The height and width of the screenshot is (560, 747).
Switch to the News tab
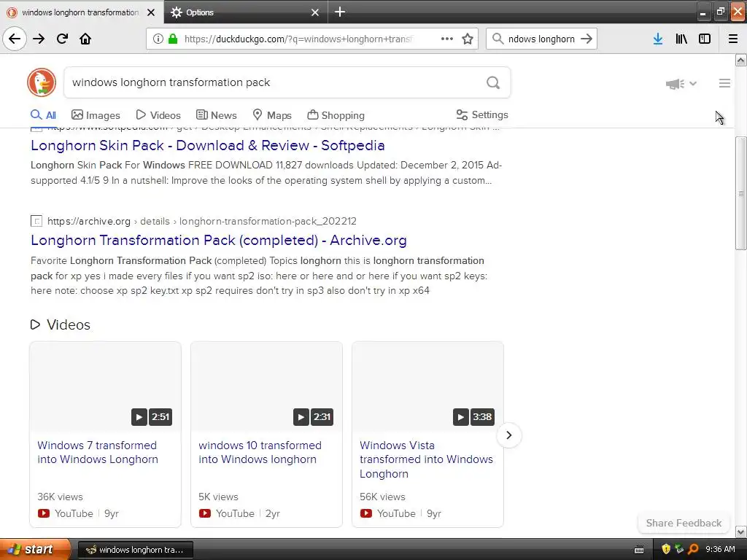(x=216, y=114)
